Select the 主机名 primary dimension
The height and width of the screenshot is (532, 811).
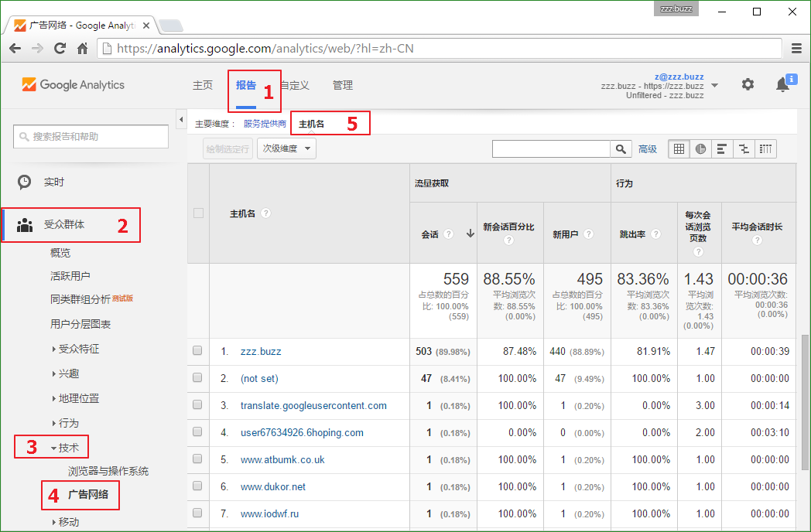pyautogui.click(x=312, y=124)
